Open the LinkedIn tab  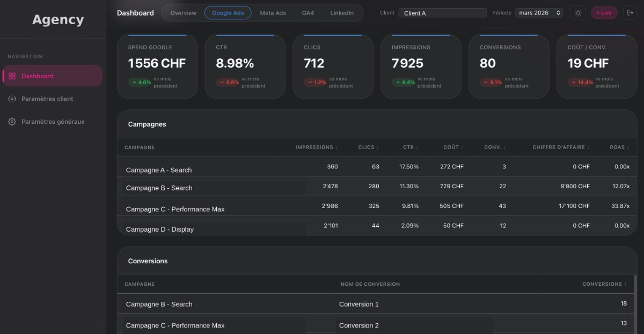pyautogui.click(x=342, y=13)
